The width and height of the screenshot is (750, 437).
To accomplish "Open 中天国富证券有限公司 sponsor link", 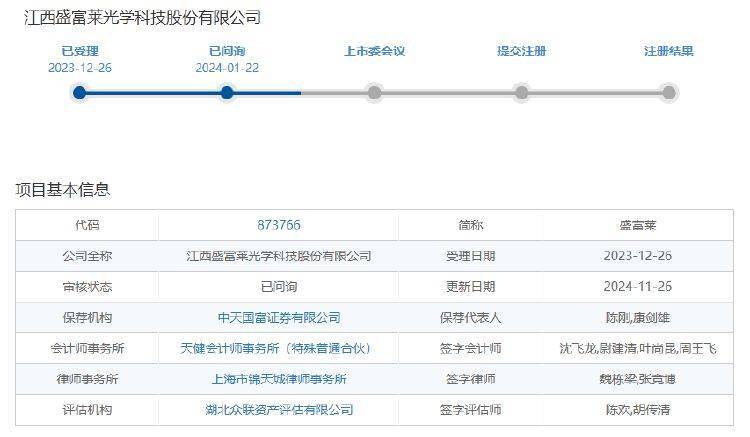I will (x=279, y=318).
